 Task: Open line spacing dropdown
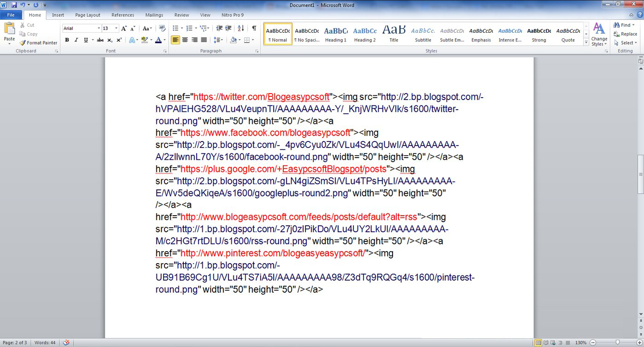[x=219, y=40]
